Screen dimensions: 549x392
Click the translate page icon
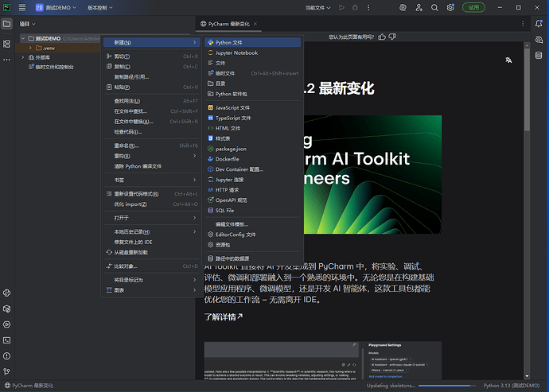(x=510, y=59)
